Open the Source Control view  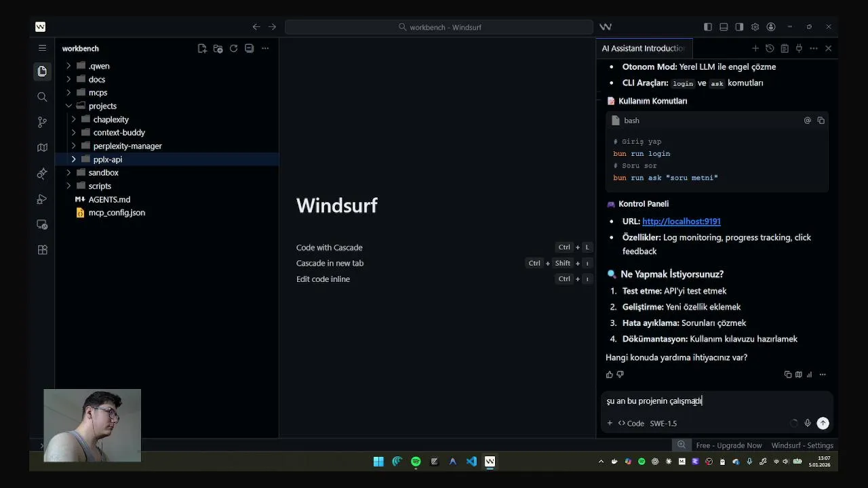click(x=42, y=122)
